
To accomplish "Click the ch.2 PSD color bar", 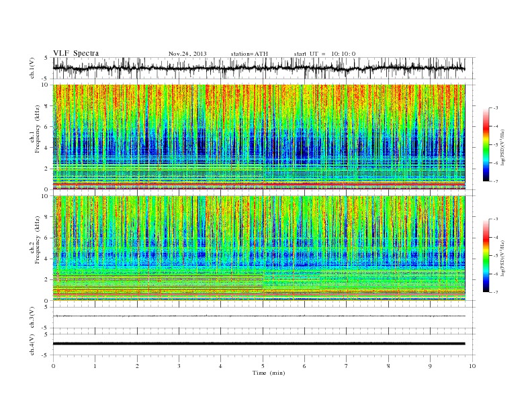I will (486, 255).
